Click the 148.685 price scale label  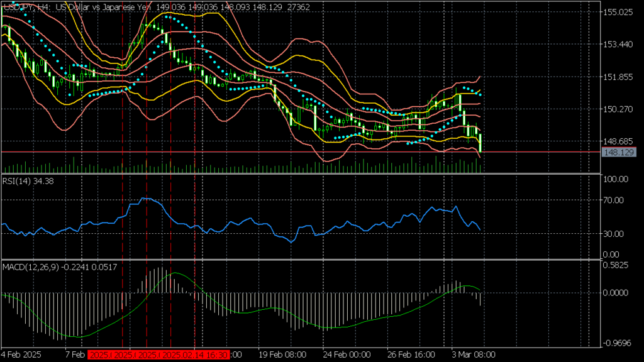click(618, 141)
